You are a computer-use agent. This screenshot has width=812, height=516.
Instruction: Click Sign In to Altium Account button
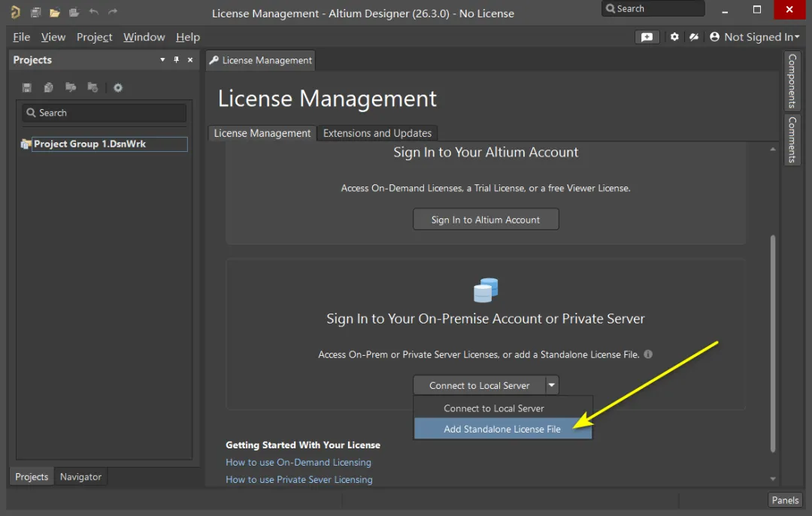pyautogui.click(x=486, y=219)
